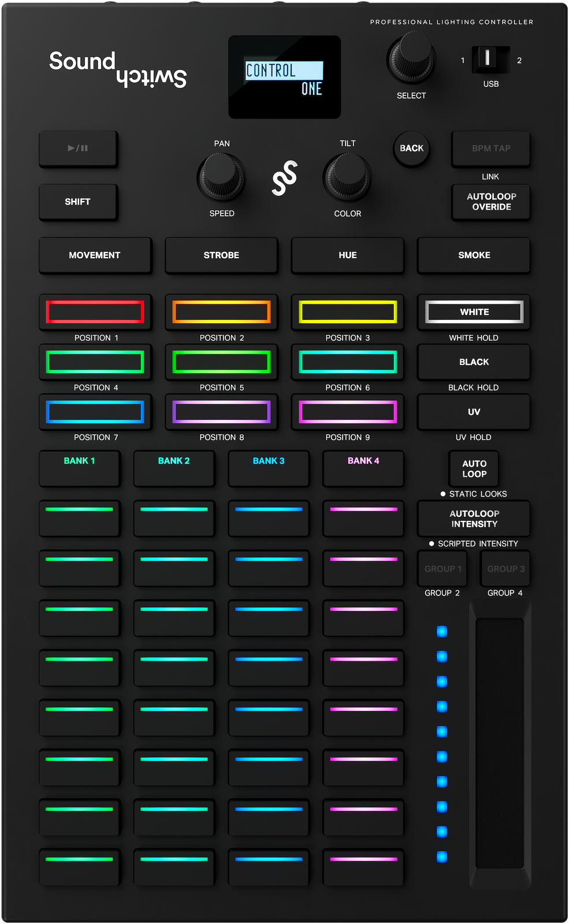The image size is (569, 924).
Task: Click the Control One display screen
Action: (284, 77)
